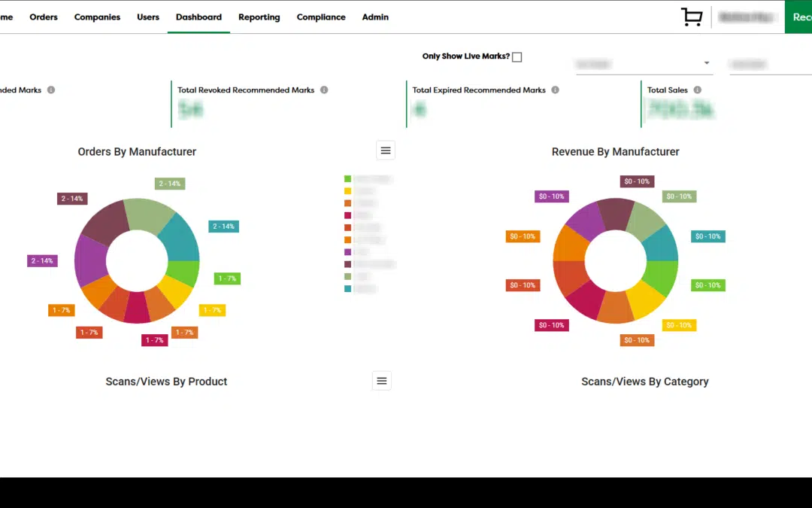
Task: Toggle the purple legend square marker
Action: (347, 252)
